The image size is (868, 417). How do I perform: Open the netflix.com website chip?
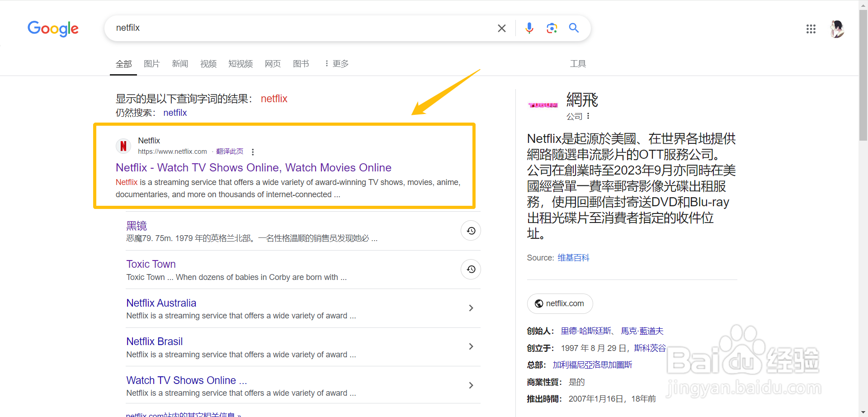560,303
